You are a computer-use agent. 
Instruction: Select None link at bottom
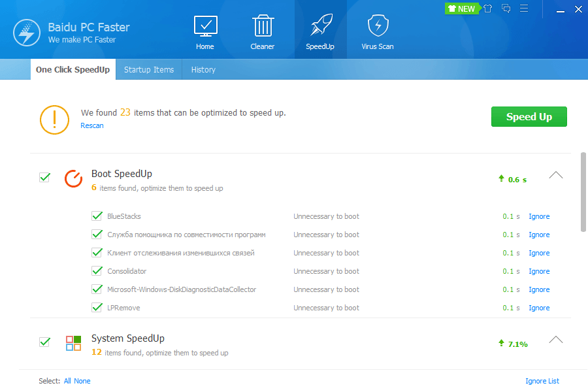point(82,381)
